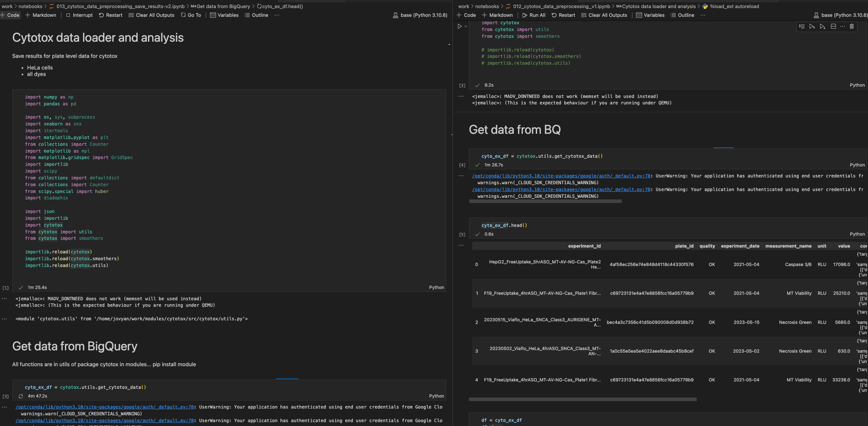
Task: Split the selected cell
Action: pyautogui.click(x=833, y=26)
